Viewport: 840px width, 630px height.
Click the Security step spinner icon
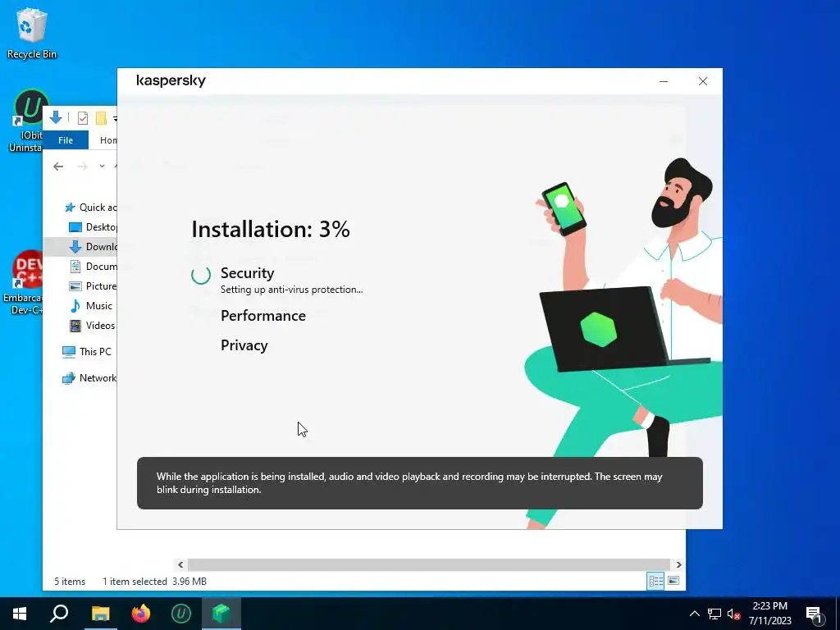[201, 276]
